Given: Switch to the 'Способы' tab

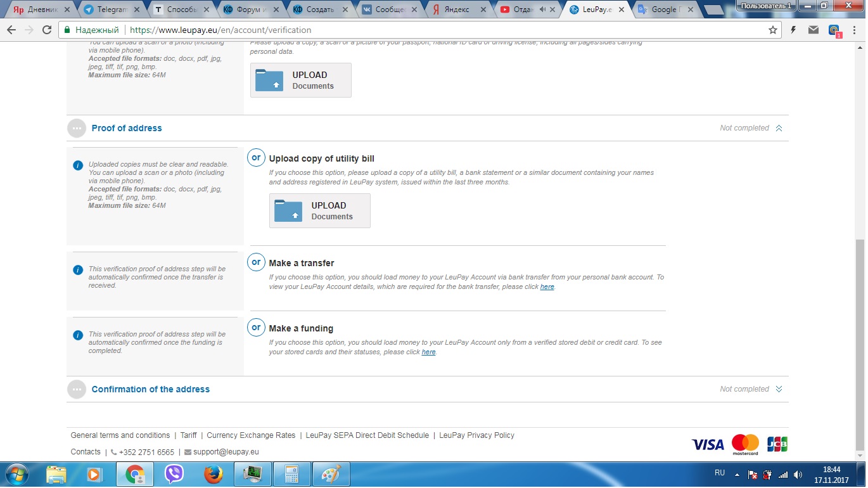Looking at the screenshot, I should [x=176, y=10].
